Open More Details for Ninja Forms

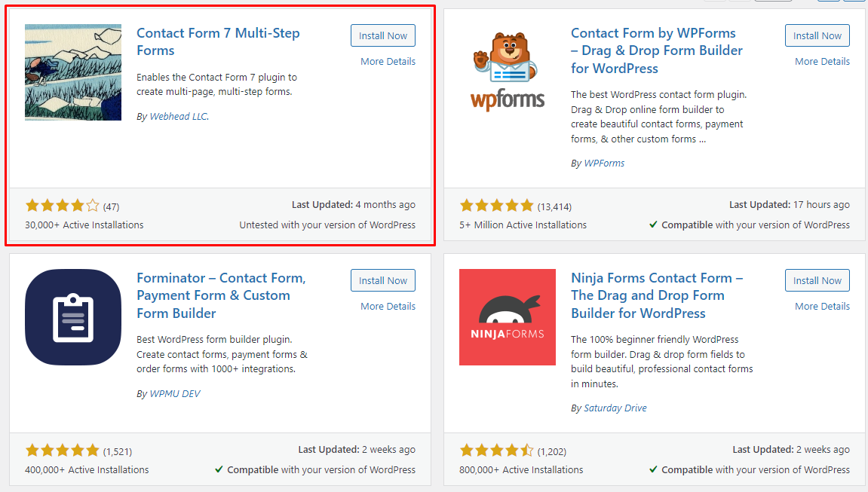[822, 306]
